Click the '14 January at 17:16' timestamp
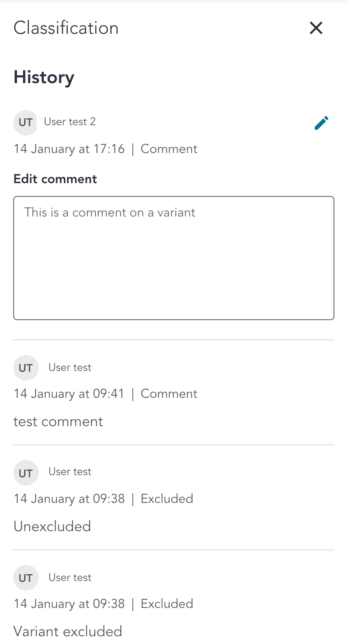Image resolution: width=349 pixels, height=644 pixels. click(69, 149)
